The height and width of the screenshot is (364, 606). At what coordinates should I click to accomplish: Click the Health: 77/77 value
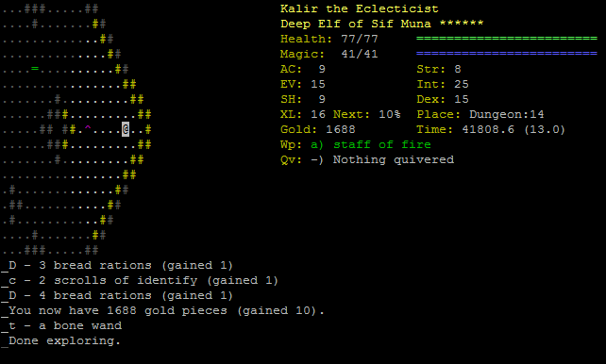[x=328, y=39]
